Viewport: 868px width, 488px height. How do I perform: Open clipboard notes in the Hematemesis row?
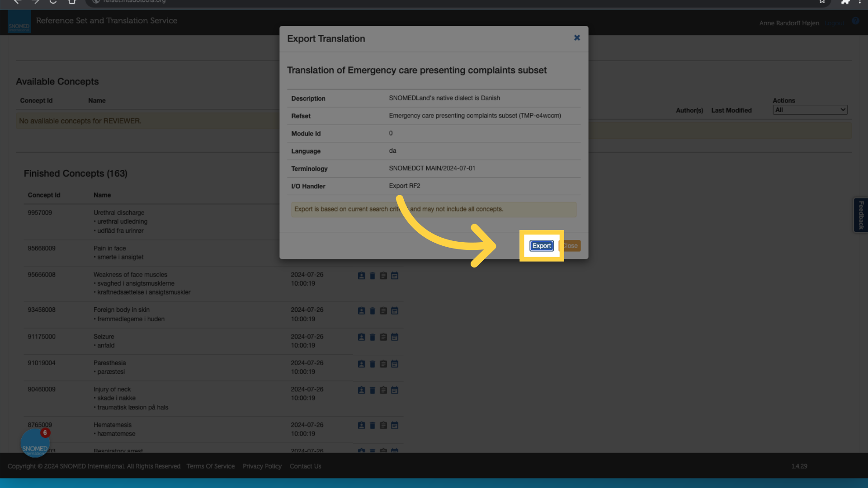click(383, 425)
